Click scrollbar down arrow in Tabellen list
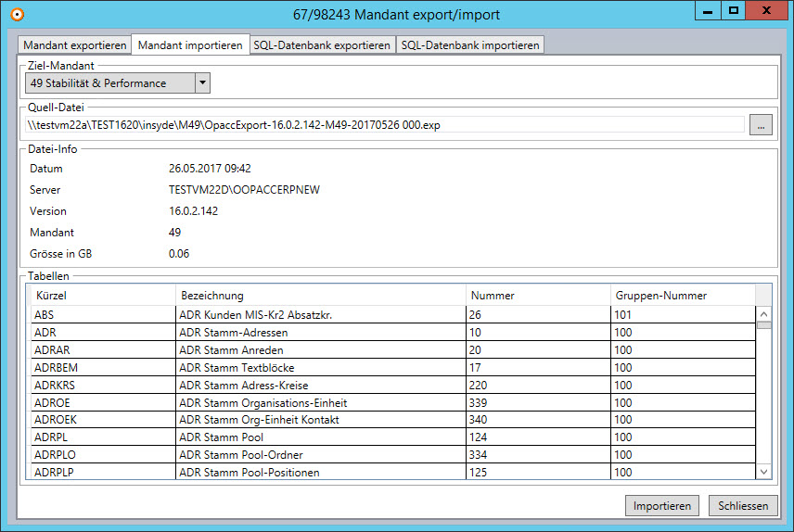Screen dimensions: 794x532 (763, 472)
